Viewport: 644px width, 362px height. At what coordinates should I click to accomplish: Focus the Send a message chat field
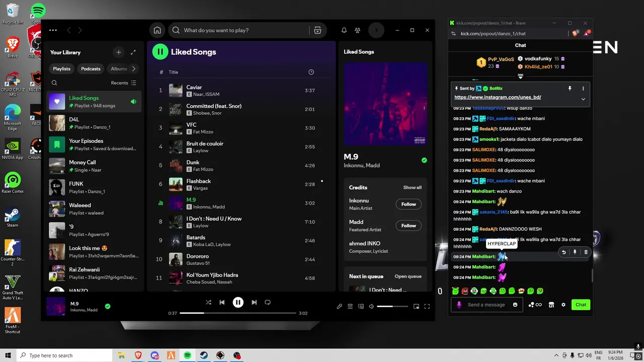(x=486, y=305)
